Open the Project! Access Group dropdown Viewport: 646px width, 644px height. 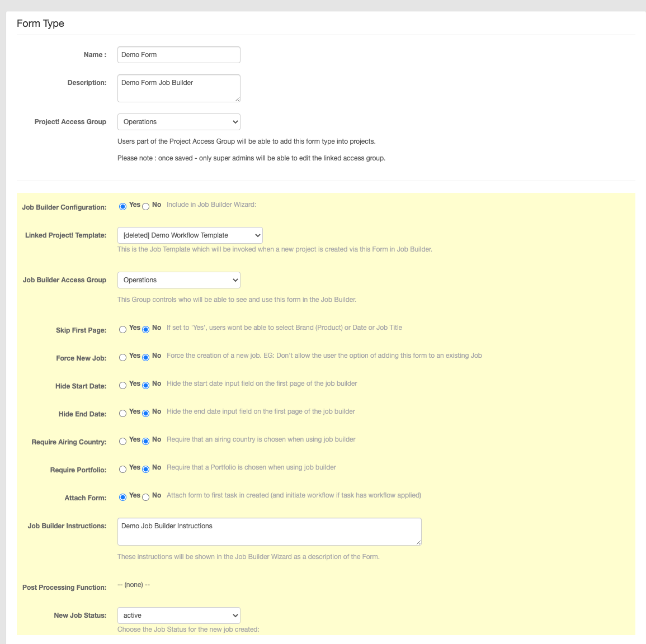click(179, 122)
